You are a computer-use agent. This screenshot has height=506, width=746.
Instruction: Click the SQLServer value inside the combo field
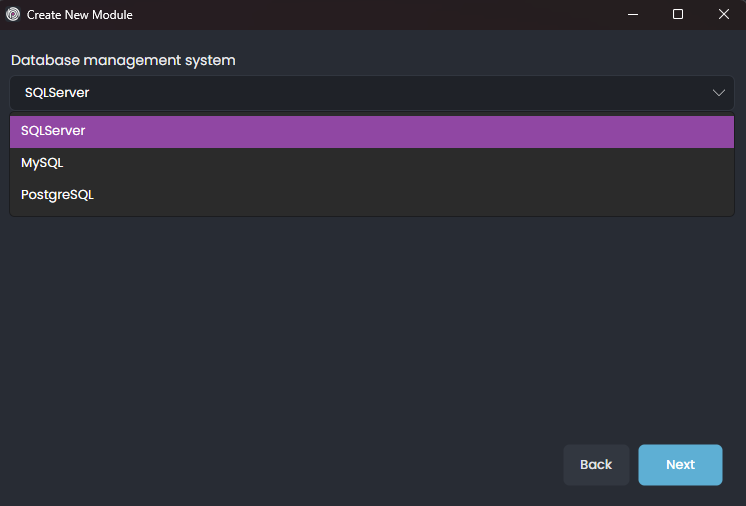(x=57, y=93)
